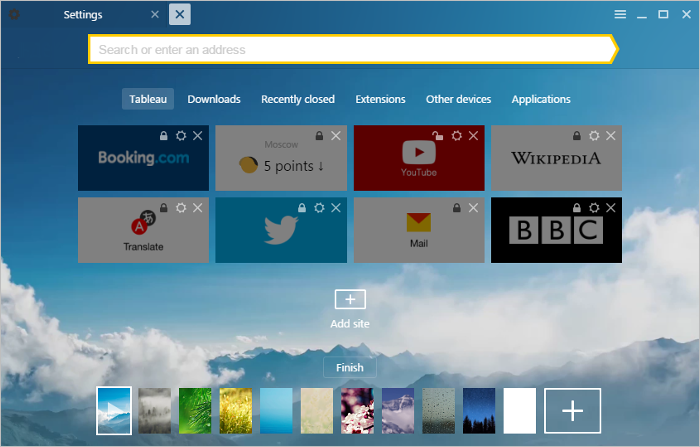This screenshot has width=700, height=447.
Task: Select the Tableau tab
Action: tap(148, 99)
